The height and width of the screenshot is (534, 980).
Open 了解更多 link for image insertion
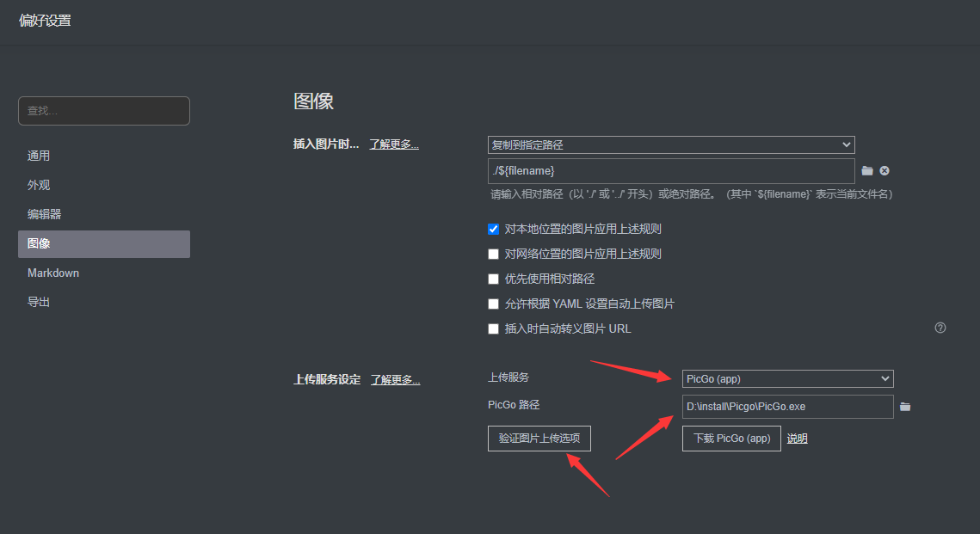pos(394,144)
